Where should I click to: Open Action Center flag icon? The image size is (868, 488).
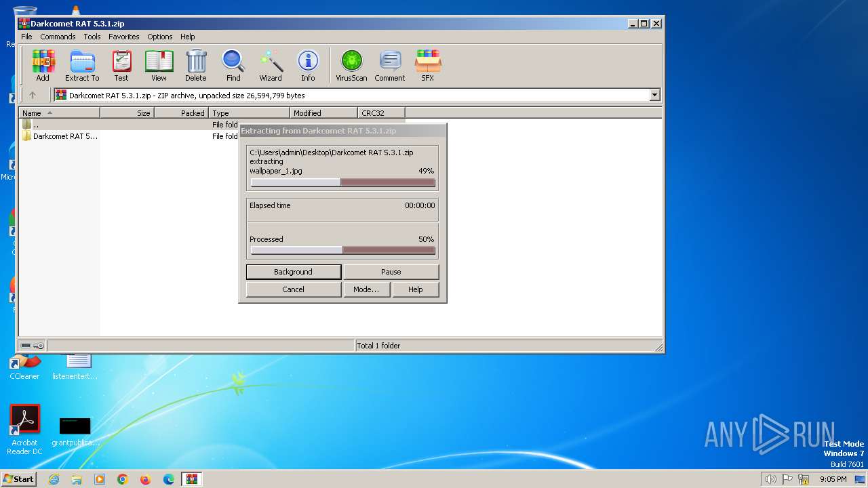click(787, 479)
